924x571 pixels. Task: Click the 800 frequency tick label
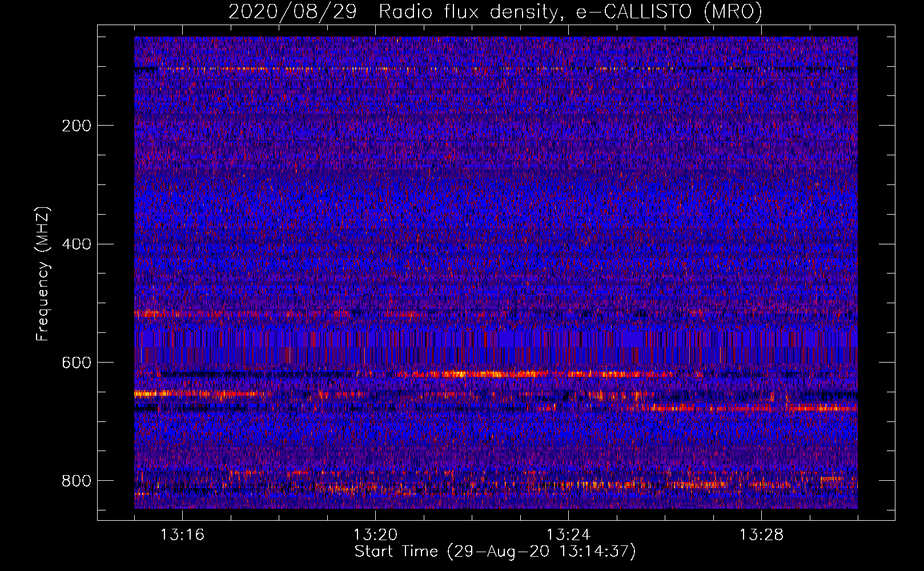pos(76,481)
